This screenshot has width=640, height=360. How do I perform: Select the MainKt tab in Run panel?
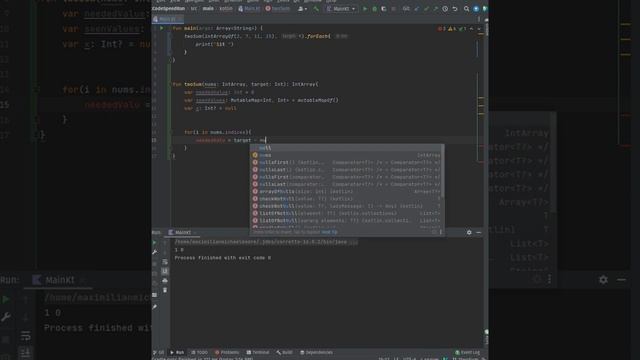pyautogui.click(x=182, y=232)
